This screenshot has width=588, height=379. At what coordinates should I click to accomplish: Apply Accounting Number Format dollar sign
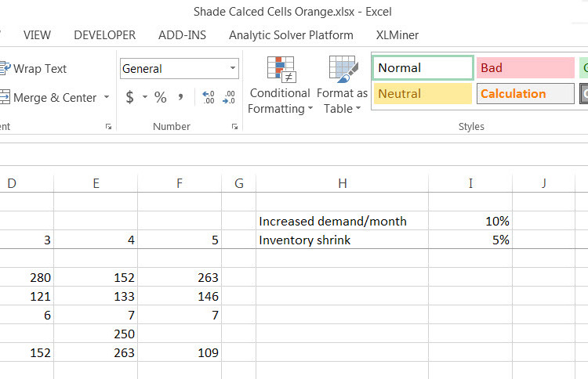pos(130,97)
